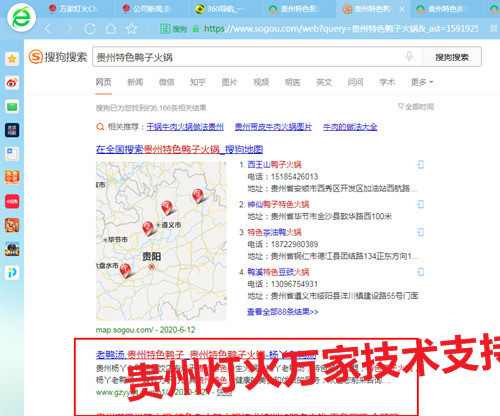Image resolution: width=500 pixels, height=416 pixels.
Task: Click the Sogou search logo
Action: click(x=58, y=57)
